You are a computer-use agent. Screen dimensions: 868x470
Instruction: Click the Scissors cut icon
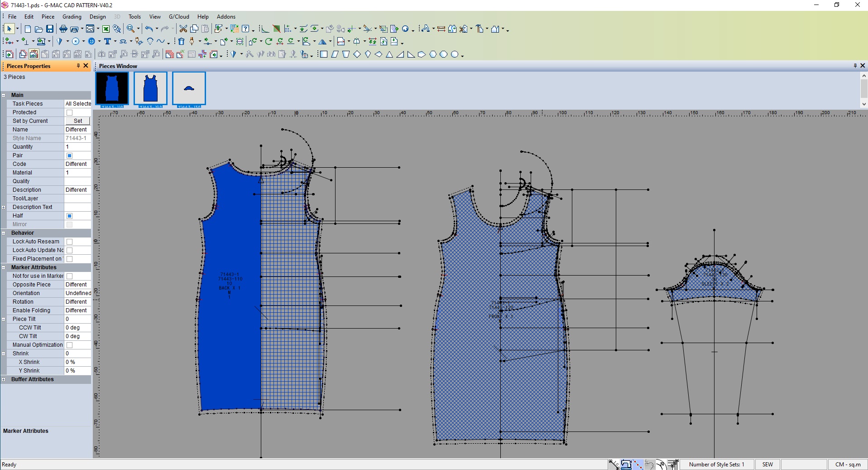click(x=183, y=29)
